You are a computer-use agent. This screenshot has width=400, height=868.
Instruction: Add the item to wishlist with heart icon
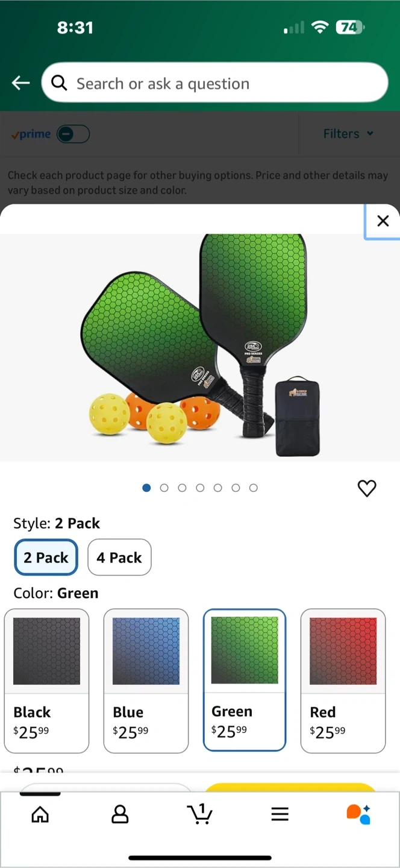coord(367,488)
